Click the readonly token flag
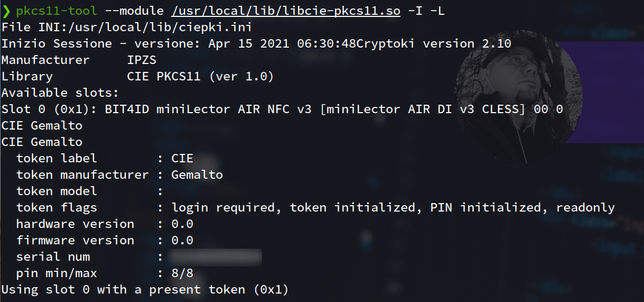Screen dimensions: 644x302 (586, 207)
